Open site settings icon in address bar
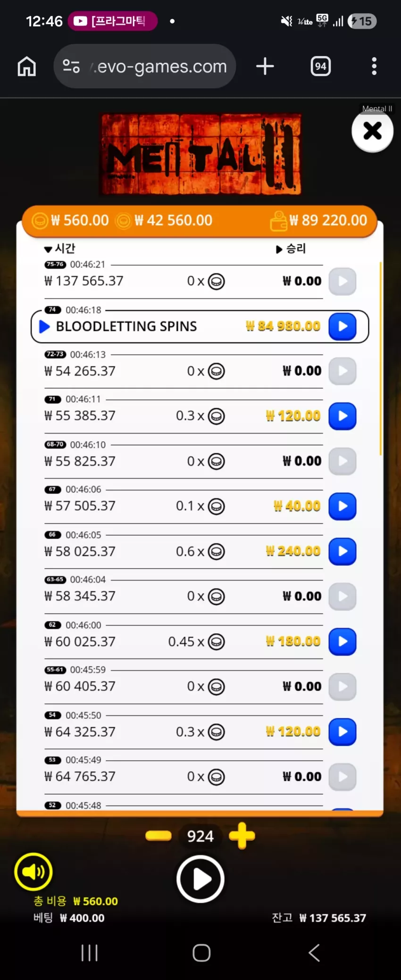Viewport: 401px width, 980px height. 71,66
